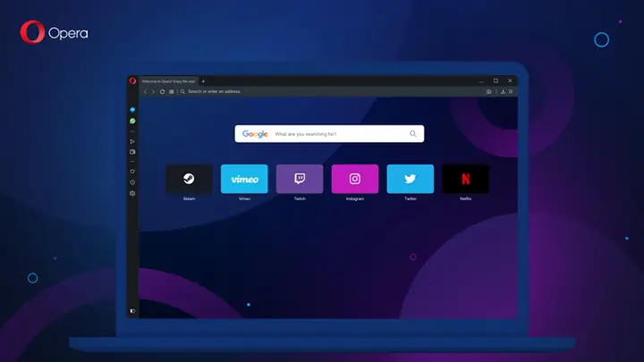Click the Vimeo label under its tile
The image size is (644, 362).
click(x=244, y=198)
